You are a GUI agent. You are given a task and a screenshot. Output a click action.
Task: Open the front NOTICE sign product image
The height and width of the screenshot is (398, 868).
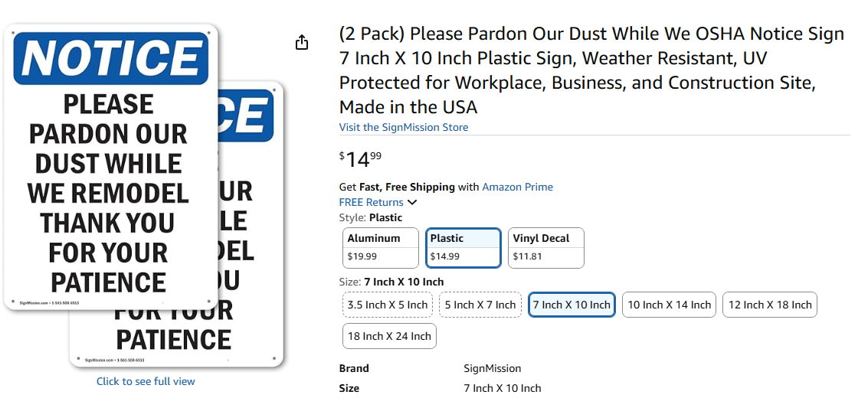pyautogui.click(x=110, y=168)
